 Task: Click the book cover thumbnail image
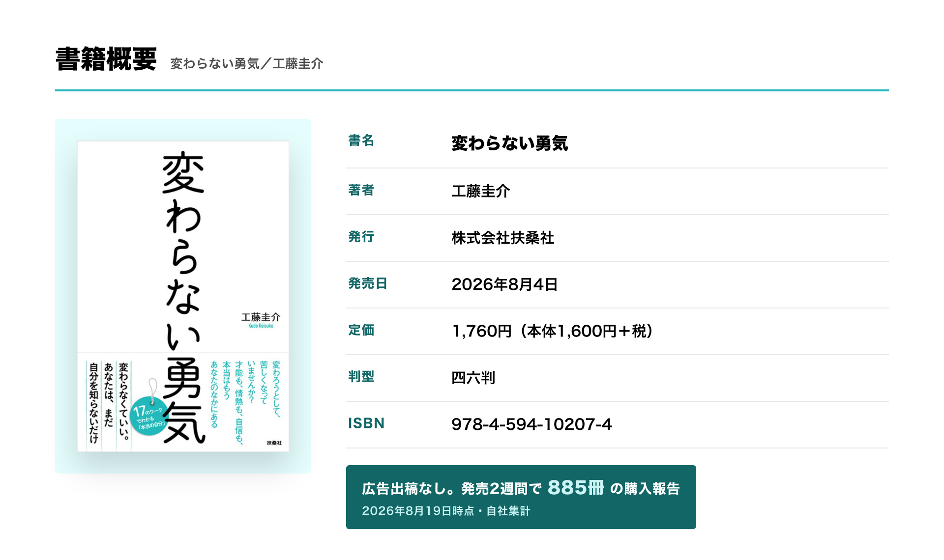click(183, 296)
